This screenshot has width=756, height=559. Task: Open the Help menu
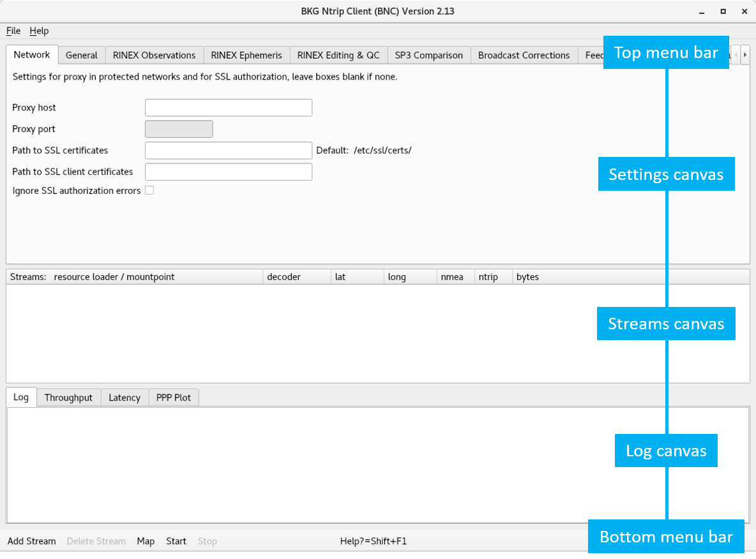coord(39,31)
